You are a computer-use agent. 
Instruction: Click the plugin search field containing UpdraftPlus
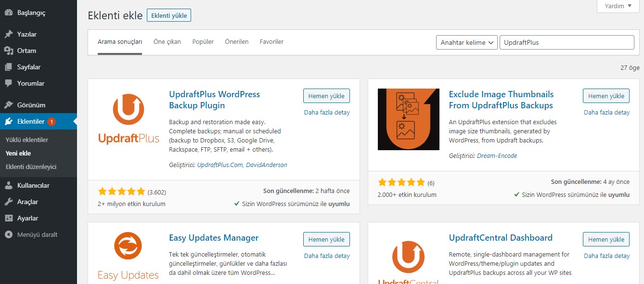click(567, 42)
